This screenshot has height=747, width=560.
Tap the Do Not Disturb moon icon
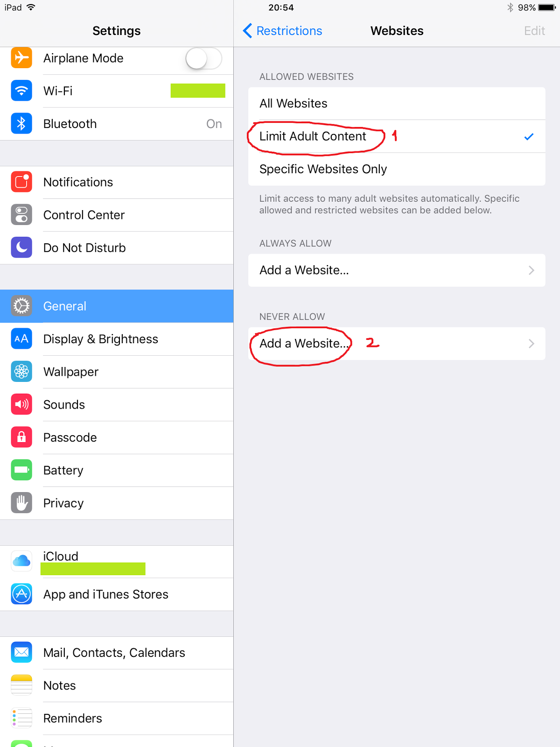pos(21,247)
